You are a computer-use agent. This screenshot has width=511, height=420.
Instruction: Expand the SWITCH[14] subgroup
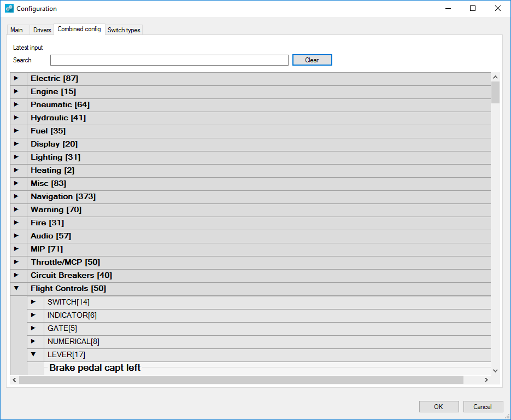tap(33, 302)
